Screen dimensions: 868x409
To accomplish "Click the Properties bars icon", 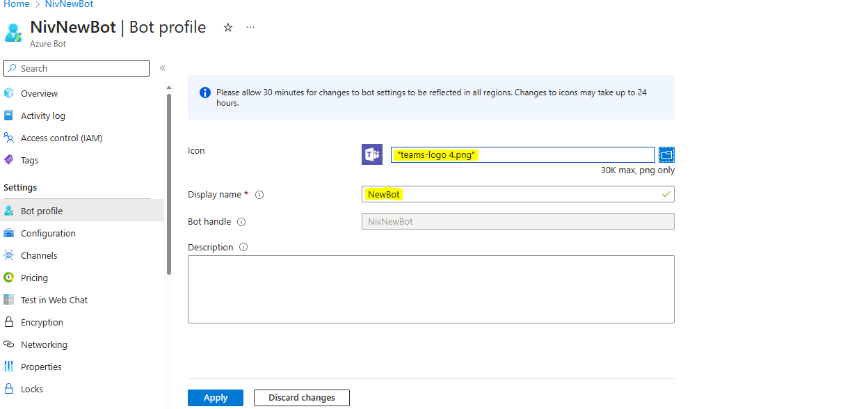I will coord(9,367).
